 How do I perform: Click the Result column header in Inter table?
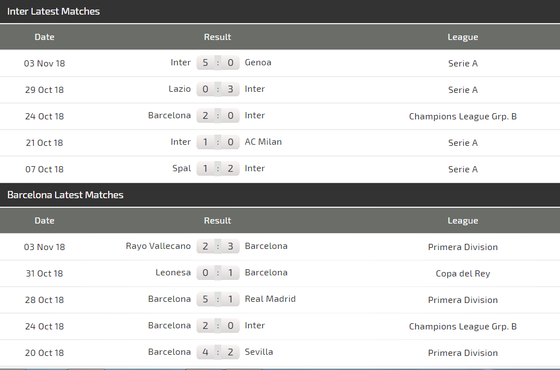coord(218,37)
